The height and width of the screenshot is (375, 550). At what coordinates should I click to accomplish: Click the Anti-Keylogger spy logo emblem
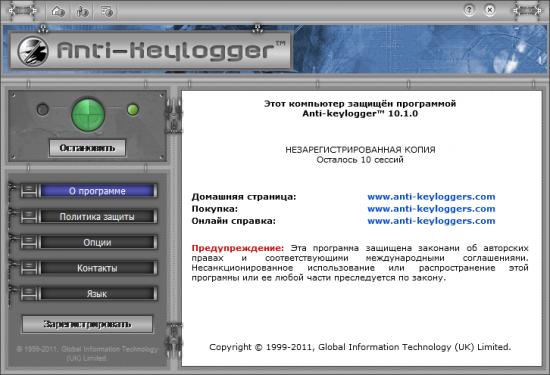point(33,51)
